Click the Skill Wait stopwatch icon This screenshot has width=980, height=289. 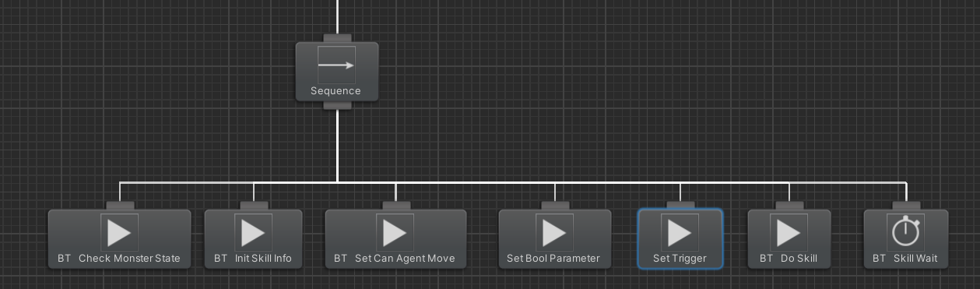click(906, 233)
